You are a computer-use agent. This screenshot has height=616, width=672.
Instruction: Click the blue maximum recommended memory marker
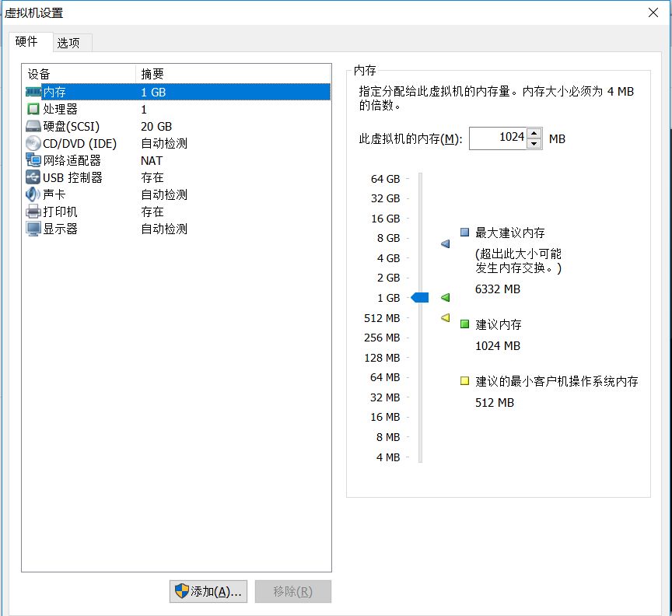446,244
